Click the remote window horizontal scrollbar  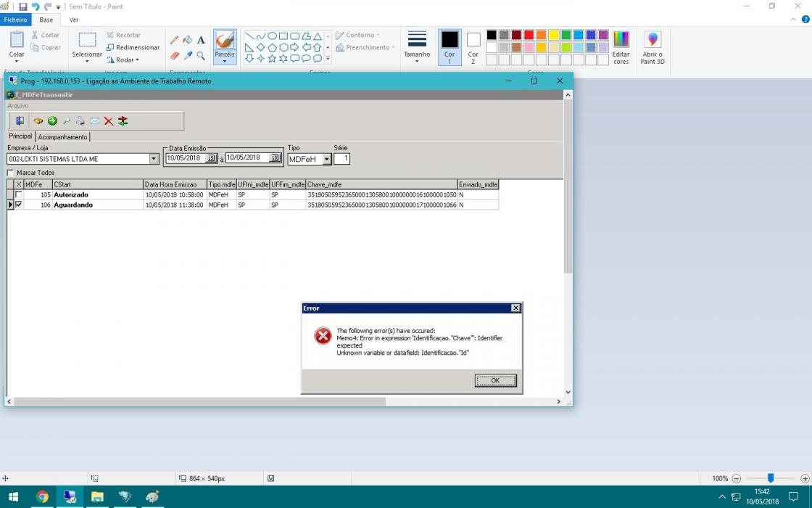pyautogui.click(x=200, y=402)
